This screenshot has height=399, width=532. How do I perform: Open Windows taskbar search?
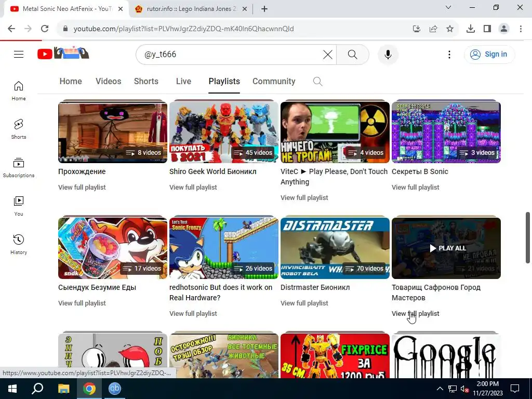[x=37, y=389]
